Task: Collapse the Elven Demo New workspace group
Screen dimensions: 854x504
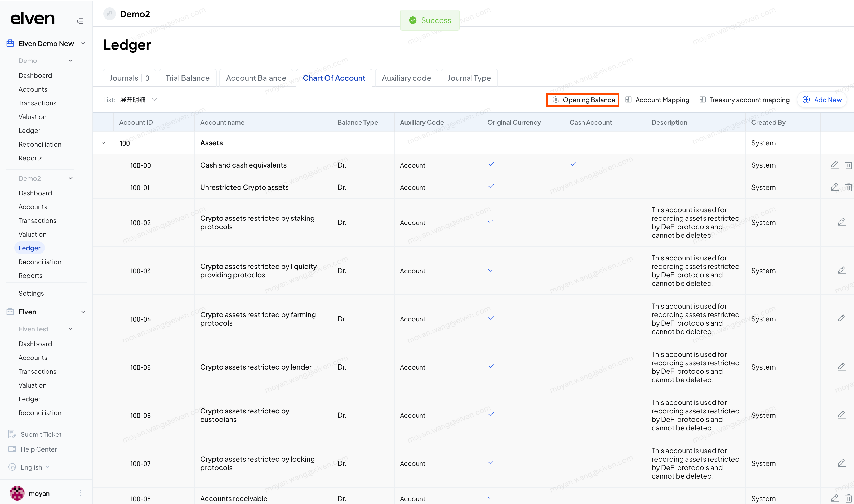Action: tap(83, 43)
